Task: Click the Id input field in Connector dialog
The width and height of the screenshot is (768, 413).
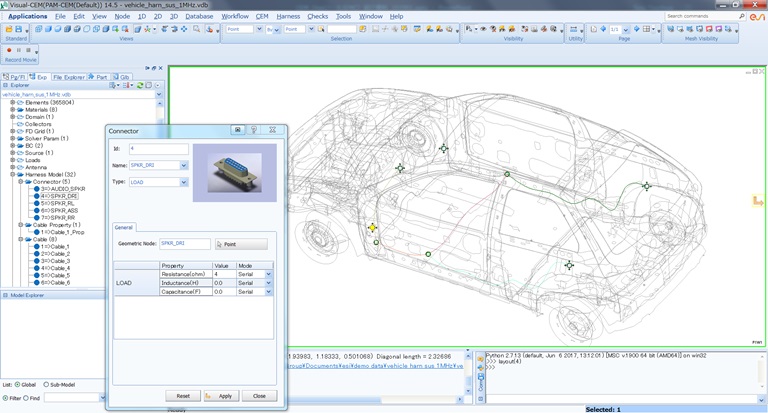Action: click(159, 149)
